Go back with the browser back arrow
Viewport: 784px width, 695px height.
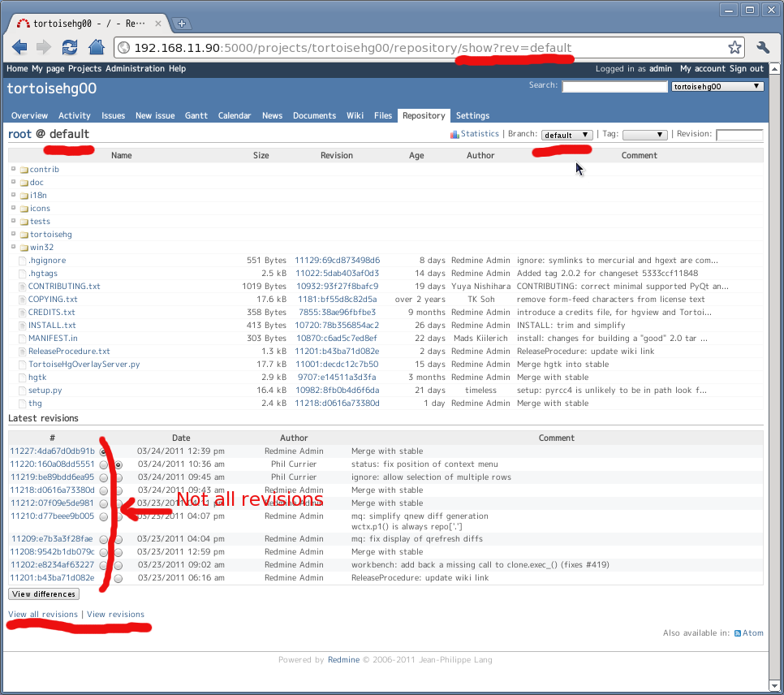(x=19, y=48)
